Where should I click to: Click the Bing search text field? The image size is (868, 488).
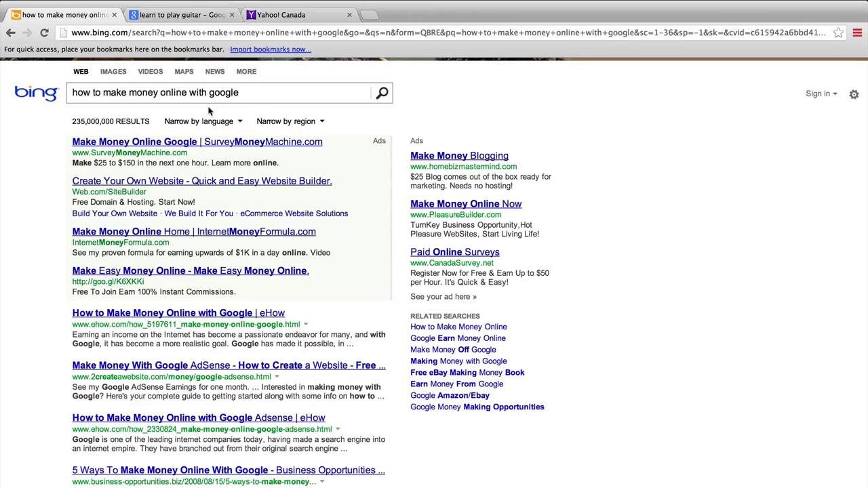click(217, 93)
